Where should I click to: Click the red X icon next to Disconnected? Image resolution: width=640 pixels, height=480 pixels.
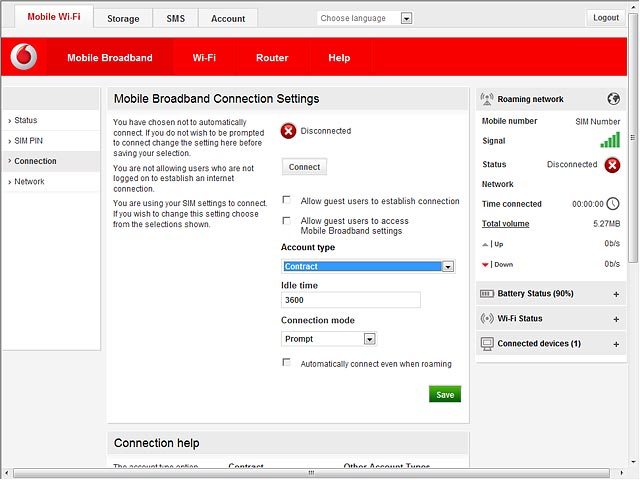point(288,131)
